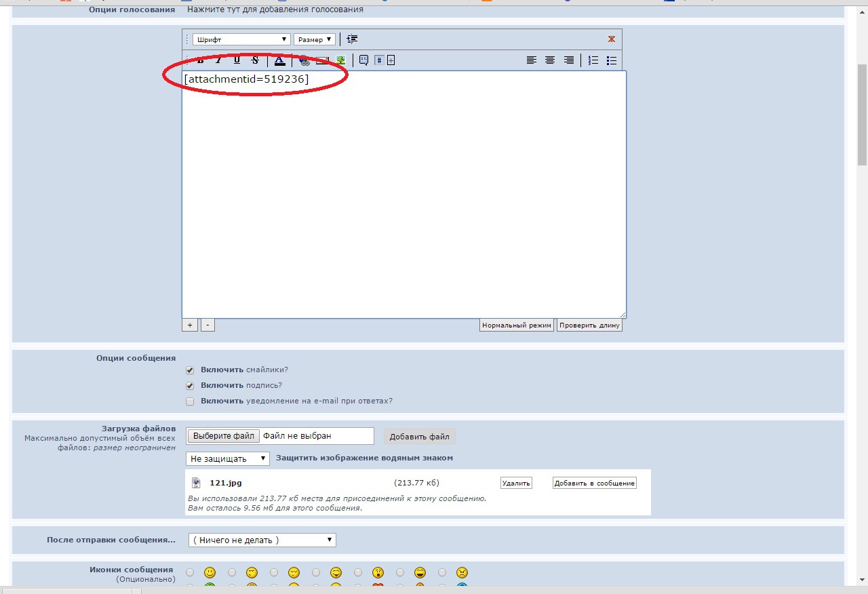Center-align the text
The image size is (868, 594).
(x=550, y=60)
